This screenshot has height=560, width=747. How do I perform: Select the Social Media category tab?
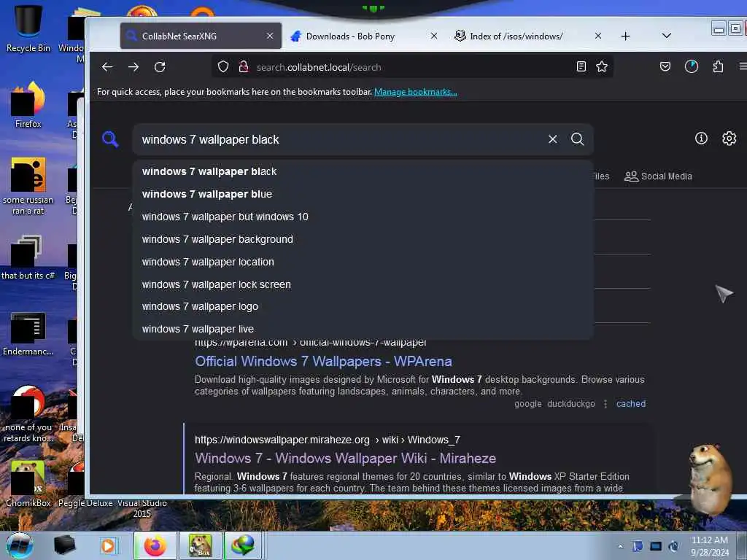658,176
